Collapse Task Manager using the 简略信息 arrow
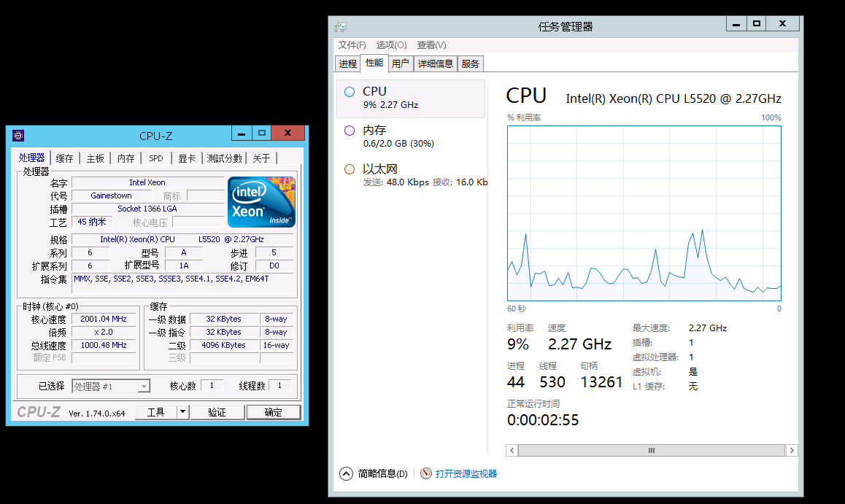The height and width of the screenshot is (504, 845). click(x=346, y=473)
